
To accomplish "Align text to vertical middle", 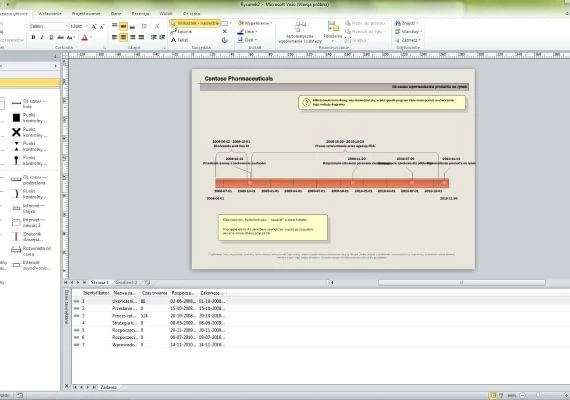I will coord(123,26).
